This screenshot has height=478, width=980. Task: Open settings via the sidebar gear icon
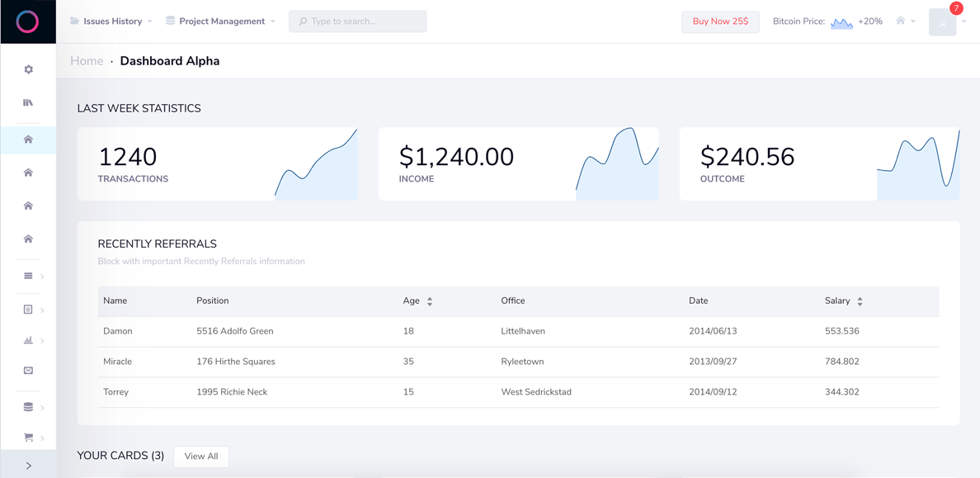click(x=28, y=69)
